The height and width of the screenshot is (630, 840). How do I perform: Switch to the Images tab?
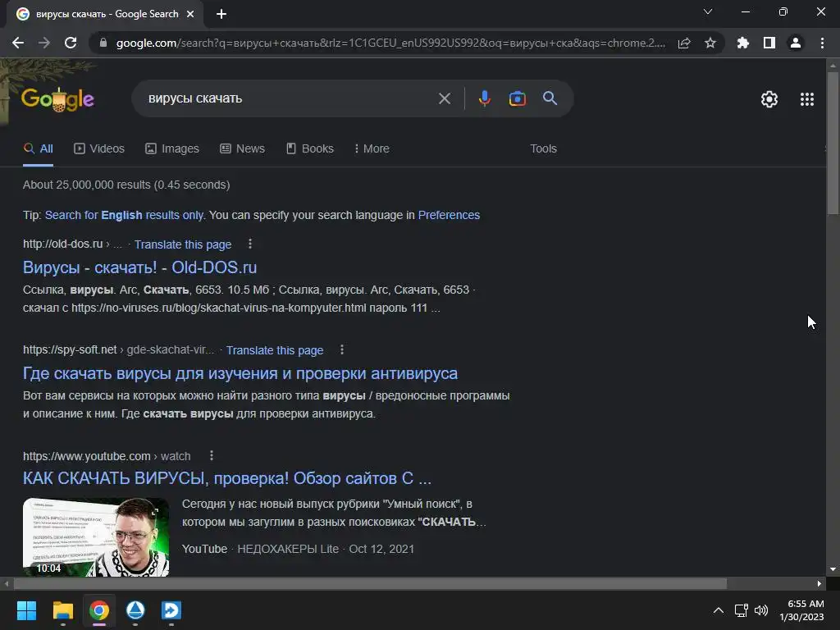click(x=172, y=149)
